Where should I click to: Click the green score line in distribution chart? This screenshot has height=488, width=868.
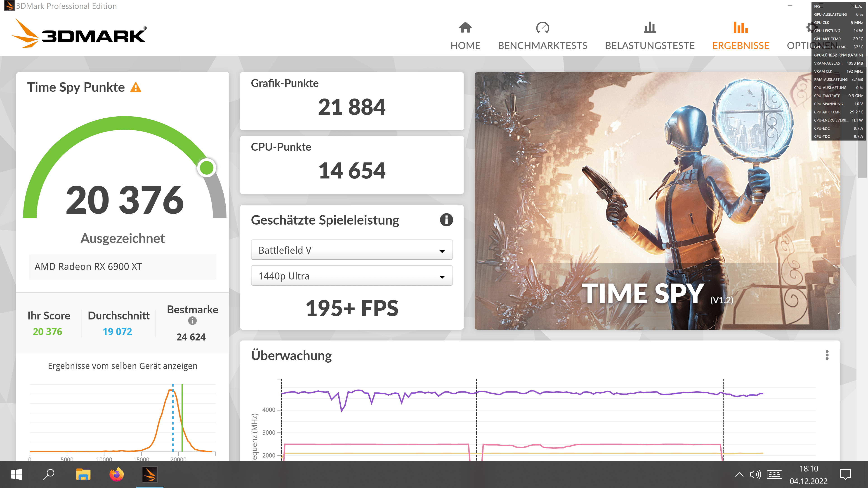(182, 418)
